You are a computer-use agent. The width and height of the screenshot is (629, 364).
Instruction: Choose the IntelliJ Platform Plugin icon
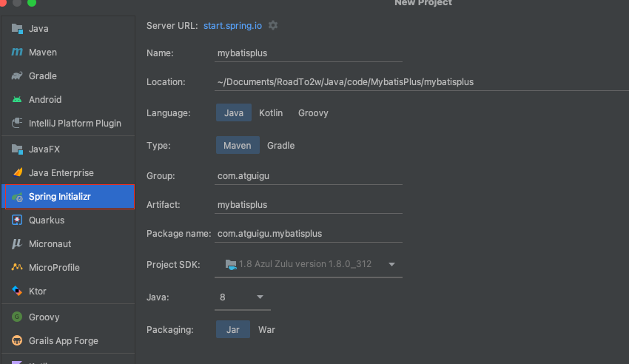click(17, 123)
